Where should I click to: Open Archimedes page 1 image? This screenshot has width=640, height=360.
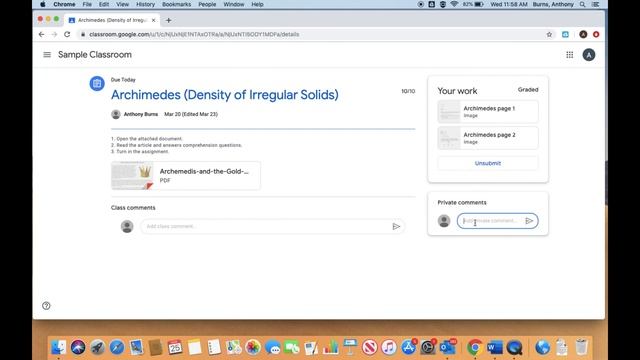pyautogui.click(x=488, y=111)
